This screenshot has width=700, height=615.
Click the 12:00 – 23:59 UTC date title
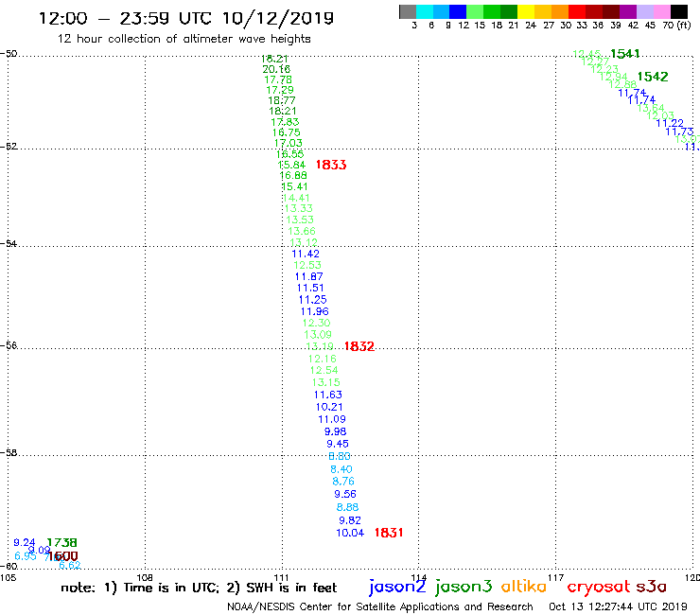point(186,18)
